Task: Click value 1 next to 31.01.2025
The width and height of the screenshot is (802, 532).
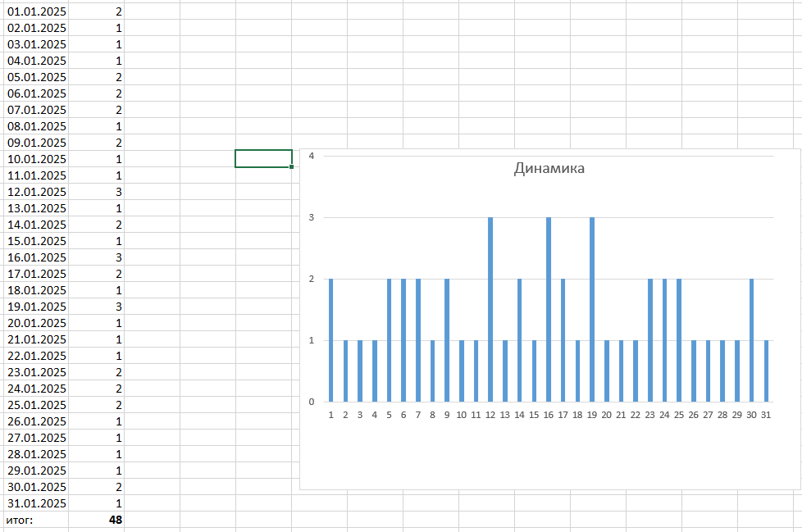Action: 97,502
